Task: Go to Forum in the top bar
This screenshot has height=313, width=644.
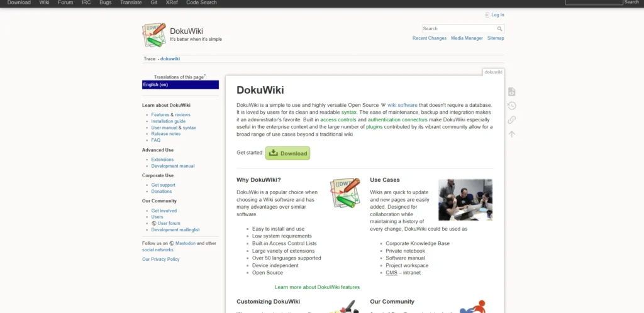Action: (65, 3)
